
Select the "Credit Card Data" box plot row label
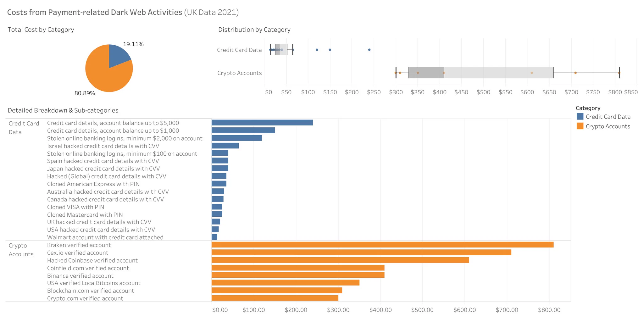[239, 50]
